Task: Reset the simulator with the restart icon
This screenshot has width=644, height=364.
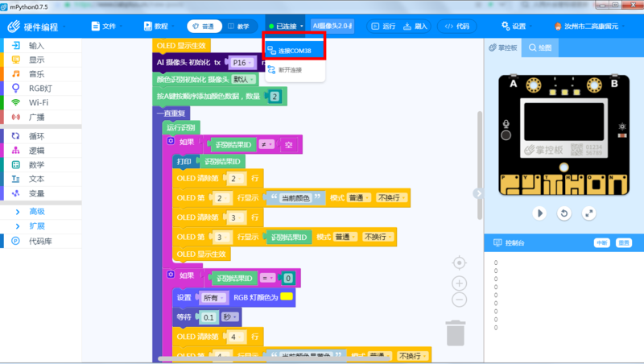Action: (564, 213)
